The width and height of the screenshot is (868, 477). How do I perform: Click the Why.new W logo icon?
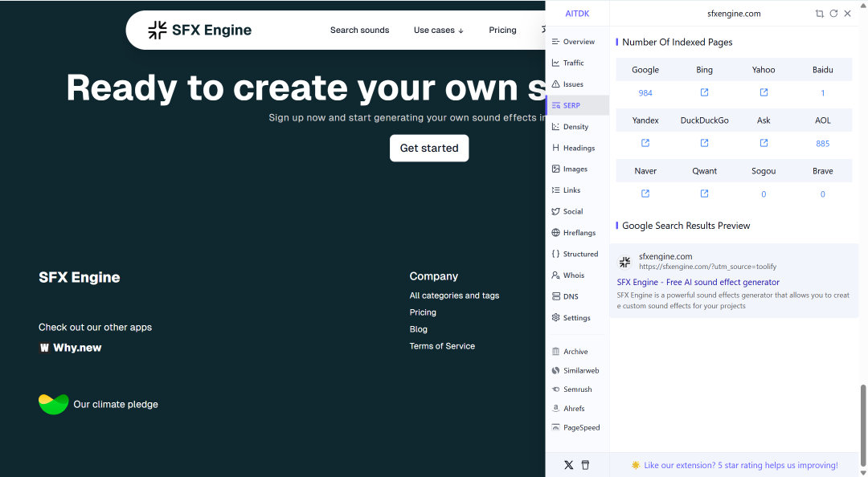tap(44, 348)
